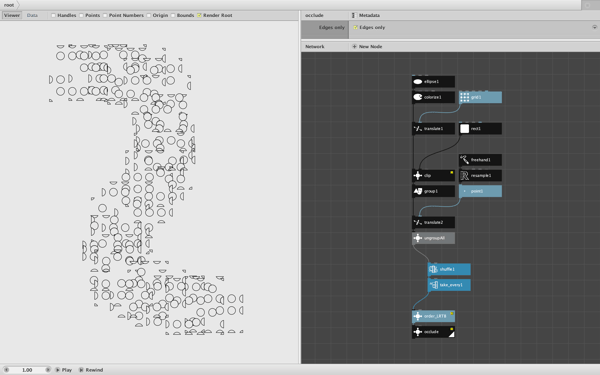Increase the frame with the right arrow

48,370
